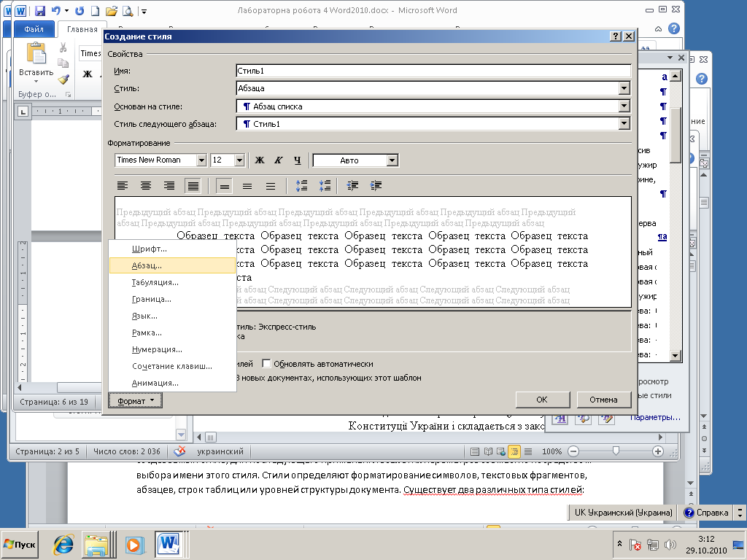
Task: Choose Язык... from the Format menu
Action: point(172,316)
